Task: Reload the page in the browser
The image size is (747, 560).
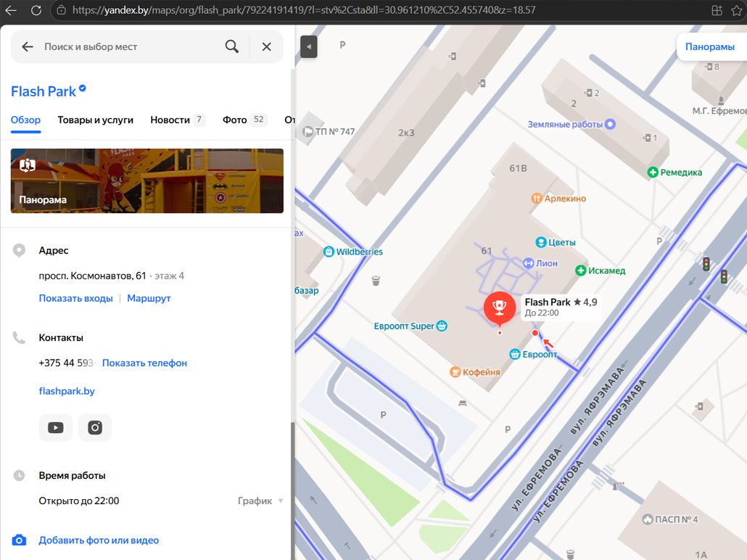Action: pos(36,10)
